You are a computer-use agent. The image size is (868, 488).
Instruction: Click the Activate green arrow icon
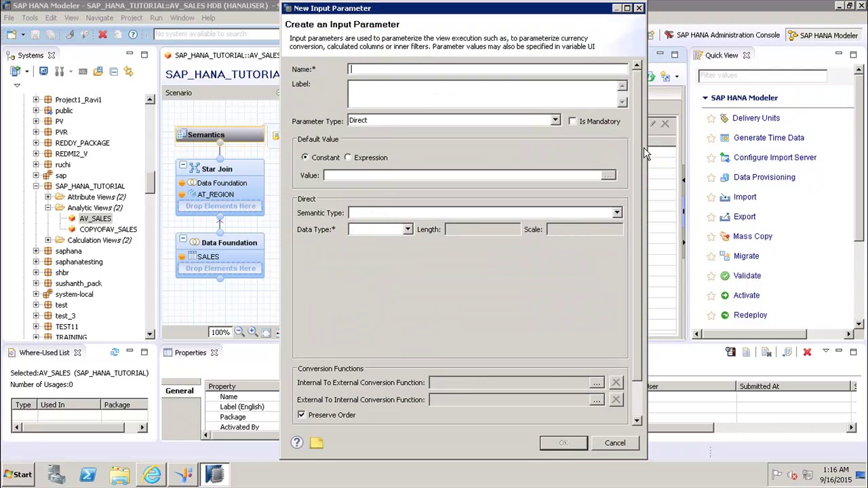click(724, 295)
